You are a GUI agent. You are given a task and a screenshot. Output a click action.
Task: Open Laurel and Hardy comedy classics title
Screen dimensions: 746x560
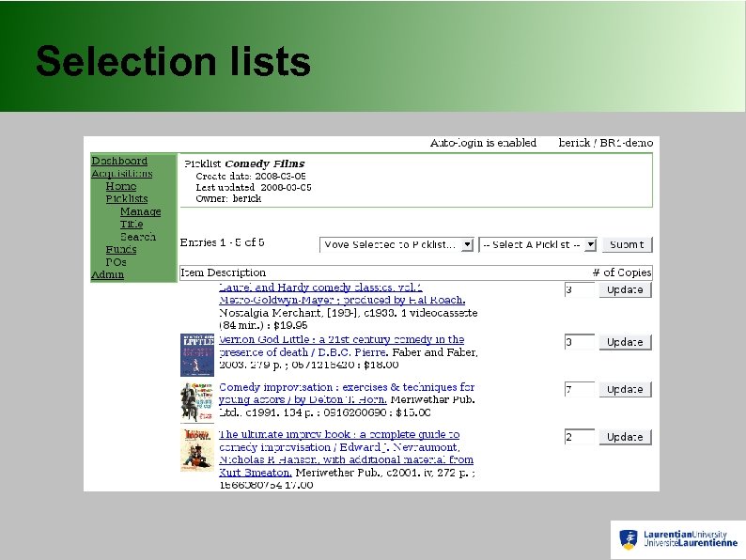(342, 293)
